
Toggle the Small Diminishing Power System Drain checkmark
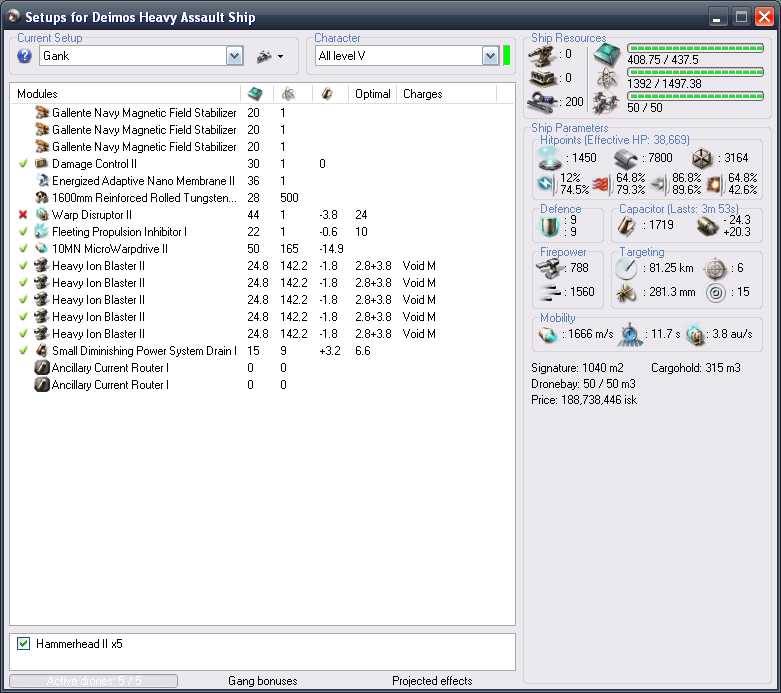coord(23,351)
